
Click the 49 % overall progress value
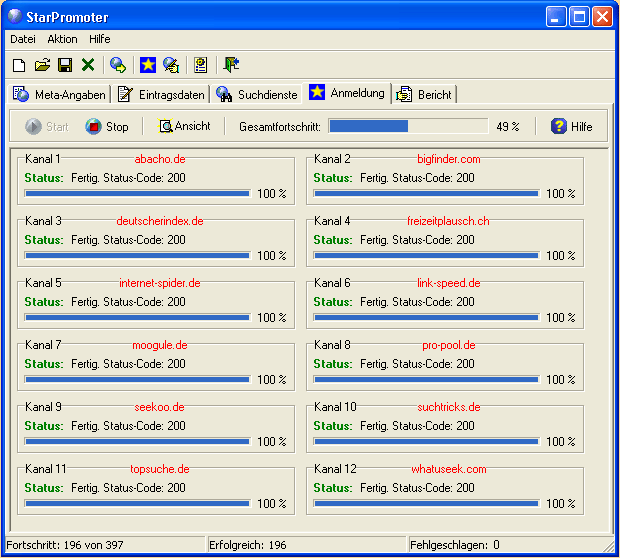pos(508,127)
